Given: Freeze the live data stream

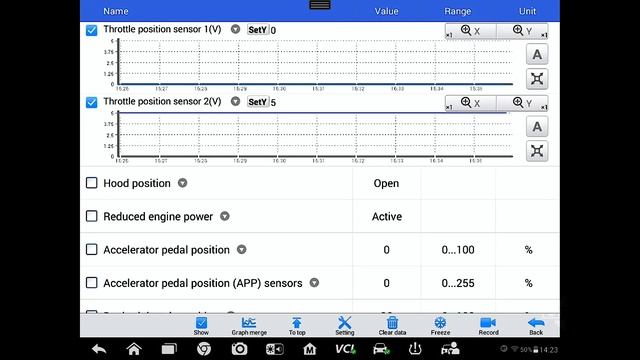Looking at the screenshot, I should [x=440, y=326].
